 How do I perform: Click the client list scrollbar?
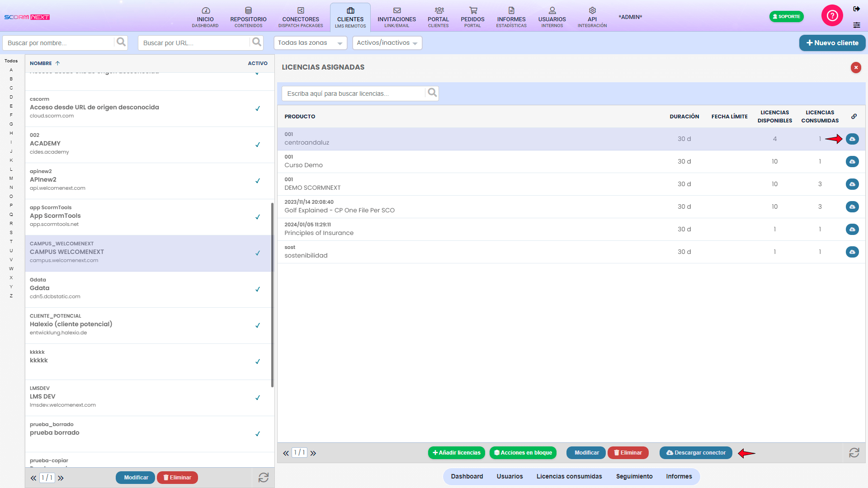pos(272,295)
